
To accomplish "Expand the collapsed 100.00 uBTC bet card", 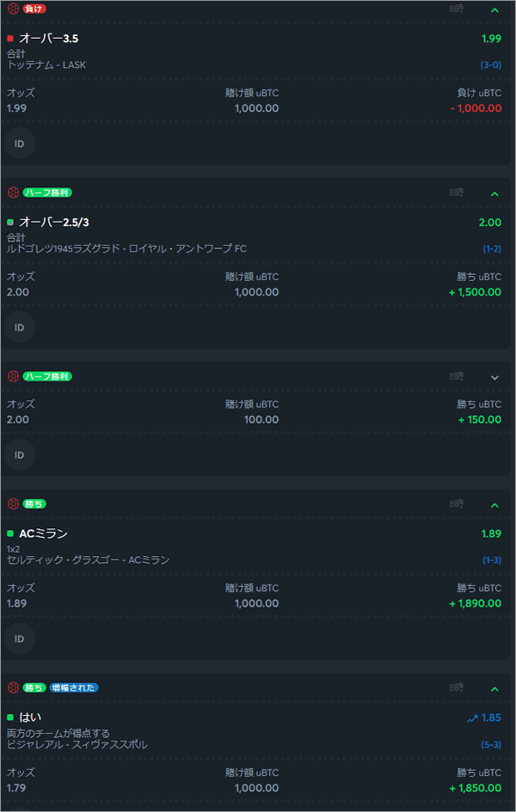I will tap(494, 377).
